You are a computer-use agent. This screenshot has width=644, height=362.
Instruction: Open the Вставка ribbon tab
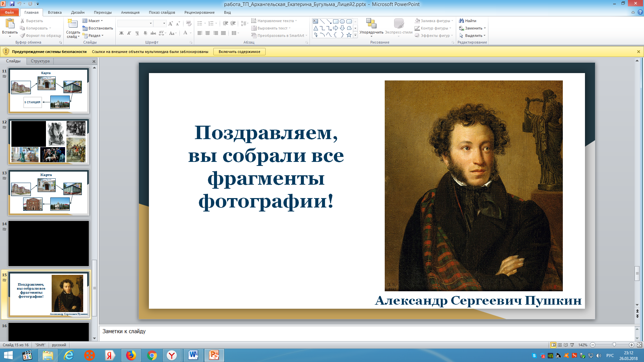(55, 12)
